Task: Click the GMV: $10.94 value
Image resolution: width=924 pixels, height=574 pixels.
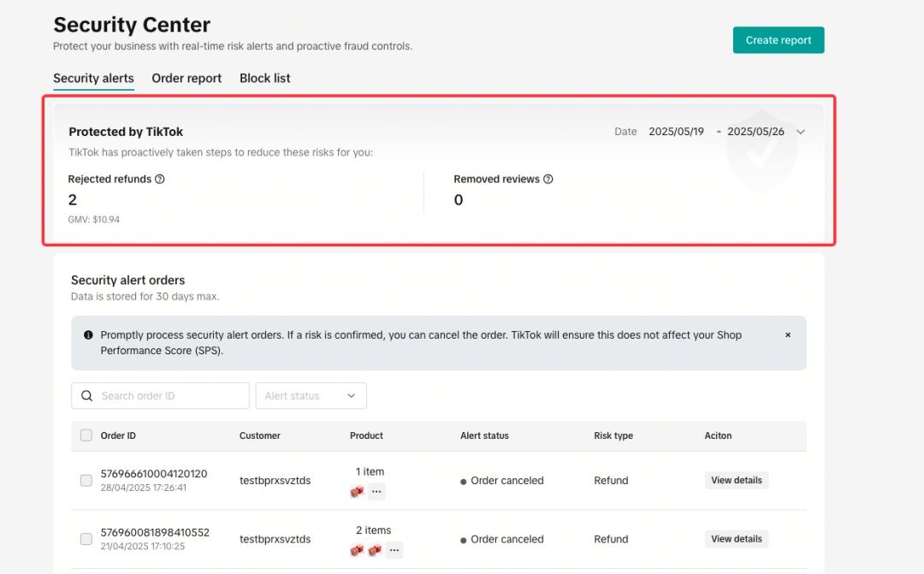Action: pos(94,220)
